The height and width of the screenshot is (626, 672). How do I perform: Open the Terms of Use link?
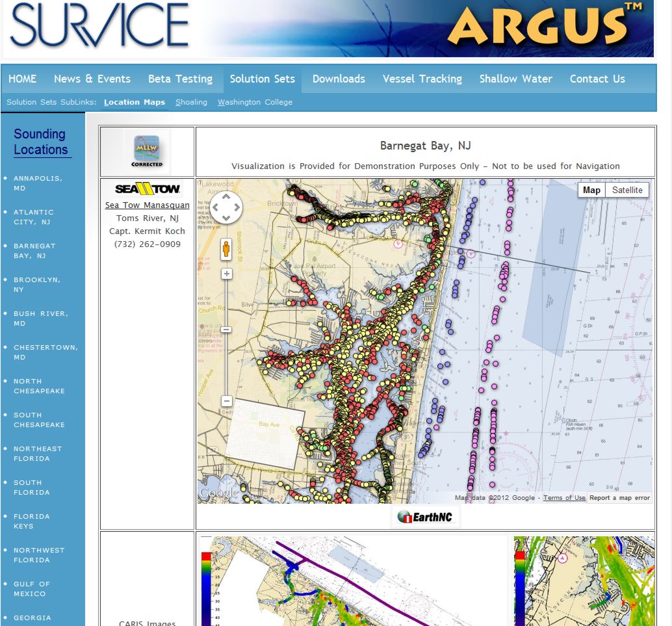click(564, 498)
